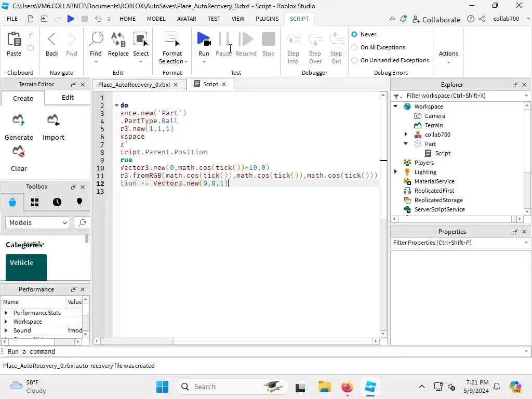532x399 pixels.
Task: Click the undo arrow in quick access bar
Action: click(x=98, y=19)
